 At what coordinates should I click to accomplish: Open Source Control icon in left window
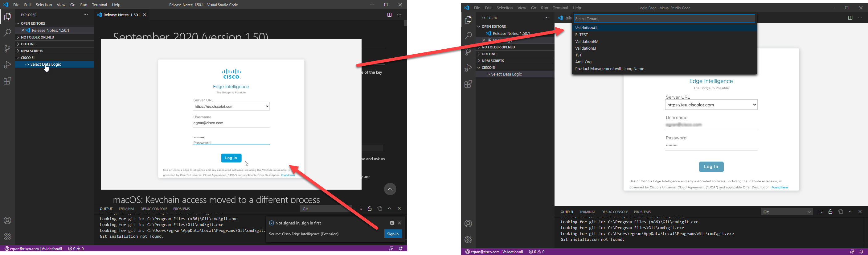pos(7,49)
